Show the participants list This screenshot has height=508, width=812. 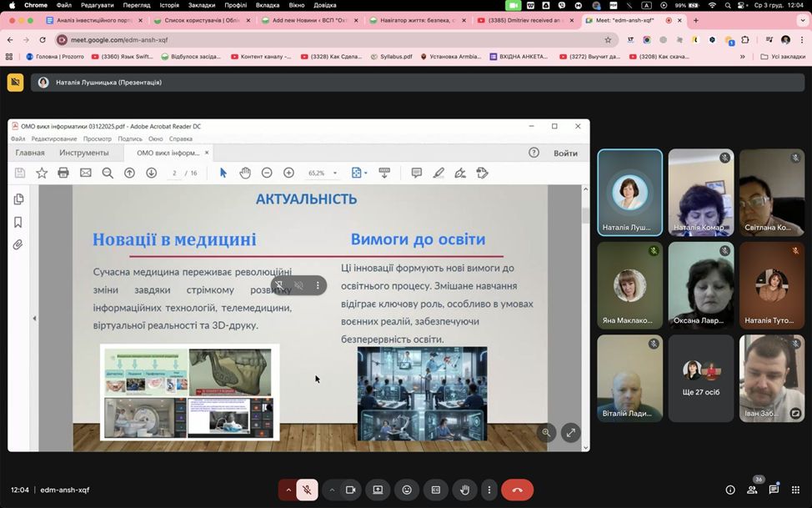[x=752, y=490]
